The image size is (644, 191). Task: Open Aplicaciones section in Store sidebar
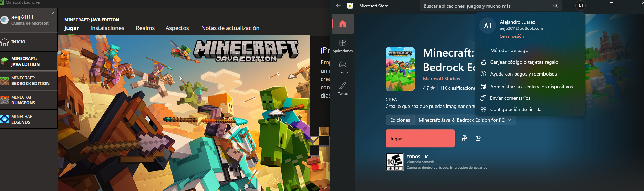[x=343, y=46]
